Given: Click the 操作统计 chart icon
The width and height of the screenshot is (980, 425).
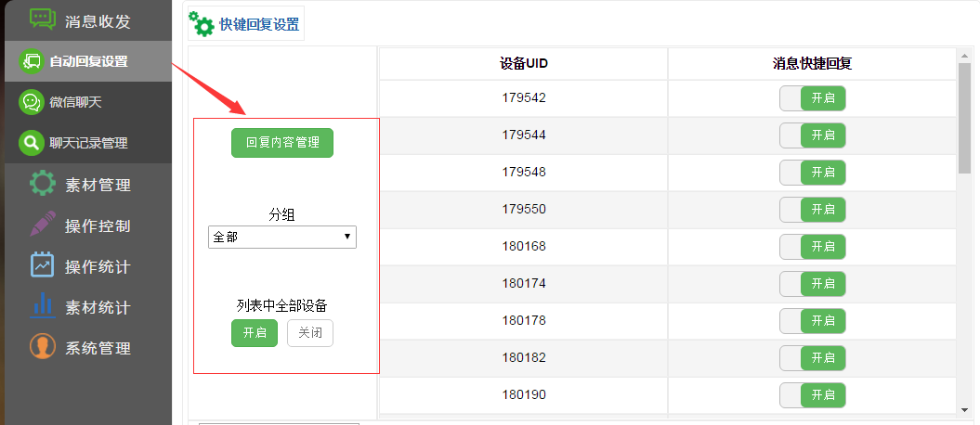Looking at the screenshot, I should coord(43,266).
